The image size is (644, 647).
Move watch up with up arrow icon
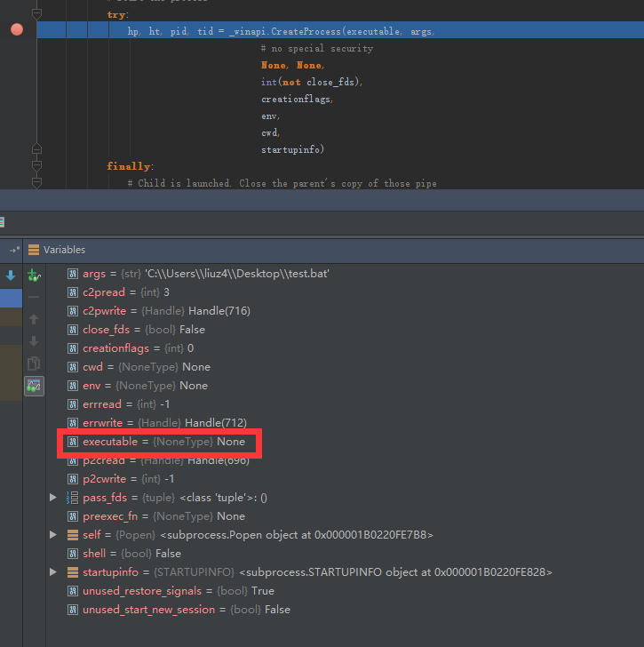click(34, 319)
